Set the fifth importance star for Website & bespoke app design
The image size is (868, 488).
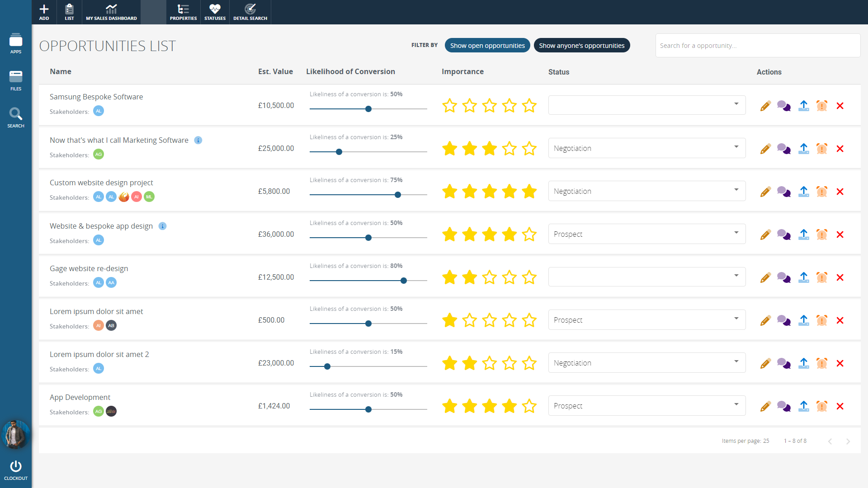(x=529, y=235)
